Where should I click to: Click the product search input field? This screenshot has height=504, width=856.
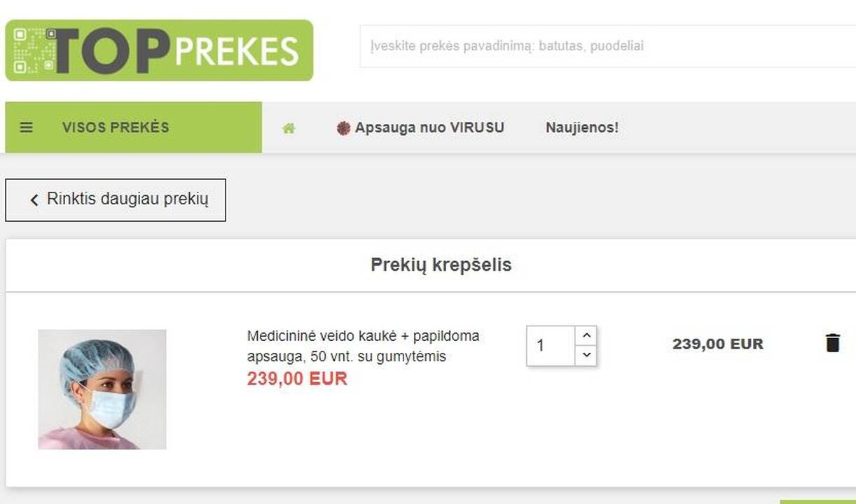click(607, 46)
